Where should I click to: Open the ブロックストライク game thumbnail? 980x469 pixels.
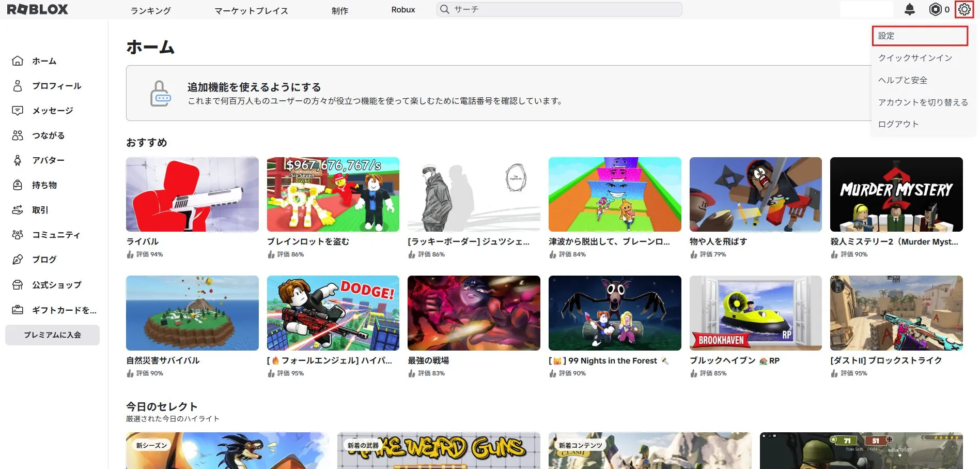(x=896, y=313)
